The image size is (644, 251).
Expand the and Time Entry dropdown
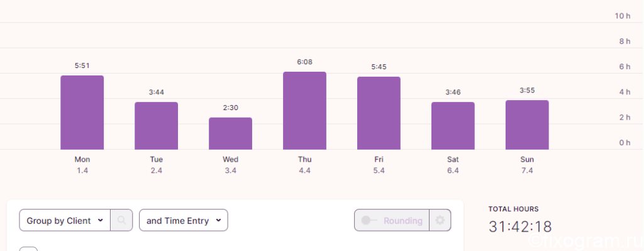pos(184,220)
